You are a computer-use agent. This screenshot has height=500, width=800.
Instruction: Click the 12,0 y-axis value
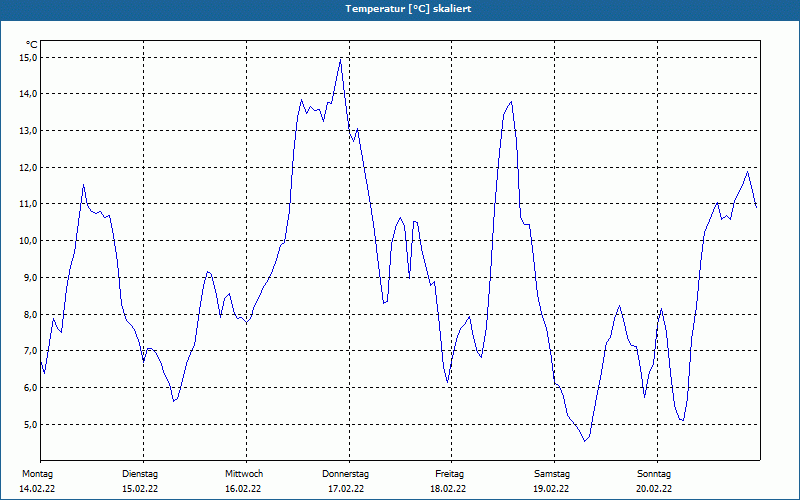28,167
